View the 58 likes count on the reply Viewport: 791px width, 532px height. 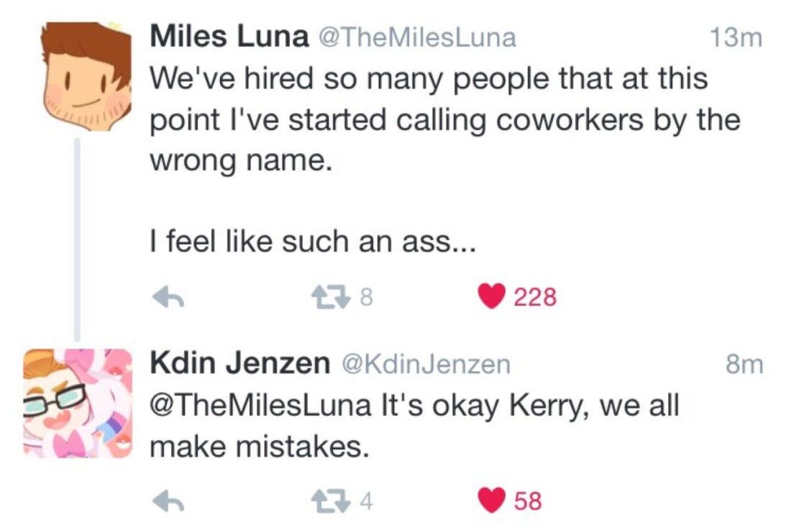coord(528,501)
